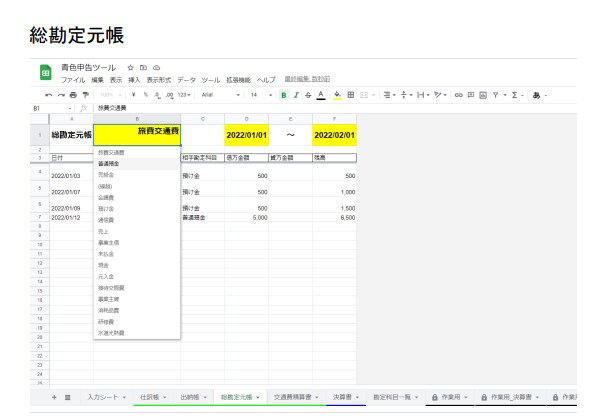Format as yen currency
This screenshot has height=416, width=593.
click(134, 95)
